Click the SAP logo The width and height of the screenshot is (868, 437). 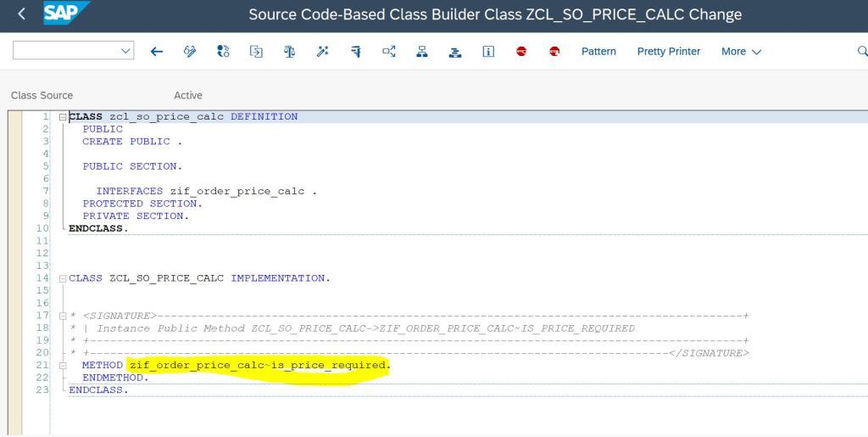[66, 13]
